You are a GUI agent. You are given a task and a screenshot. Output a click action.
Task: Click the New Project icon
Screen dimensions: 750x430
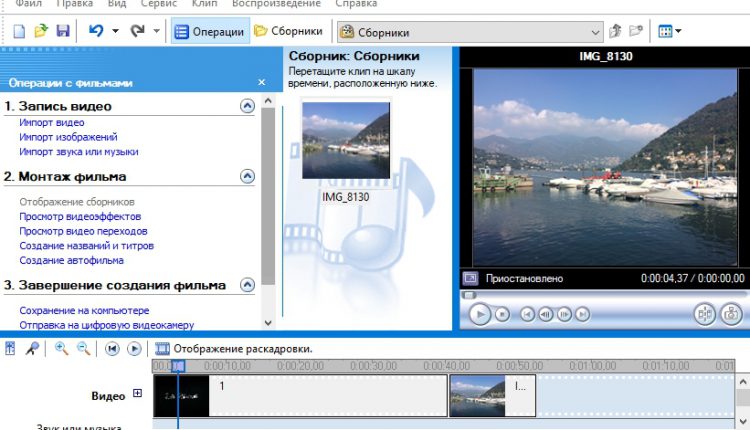(19, 32)
